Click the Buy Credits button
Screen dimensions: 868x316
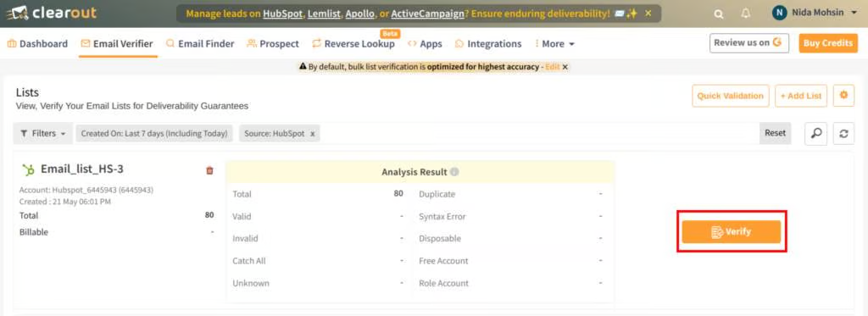[828, 42]
